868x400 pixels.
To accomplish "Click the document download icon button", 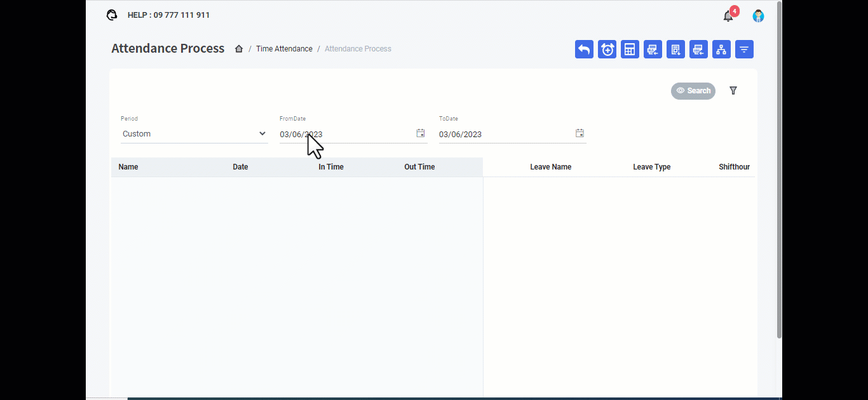I will pos(675,50).
